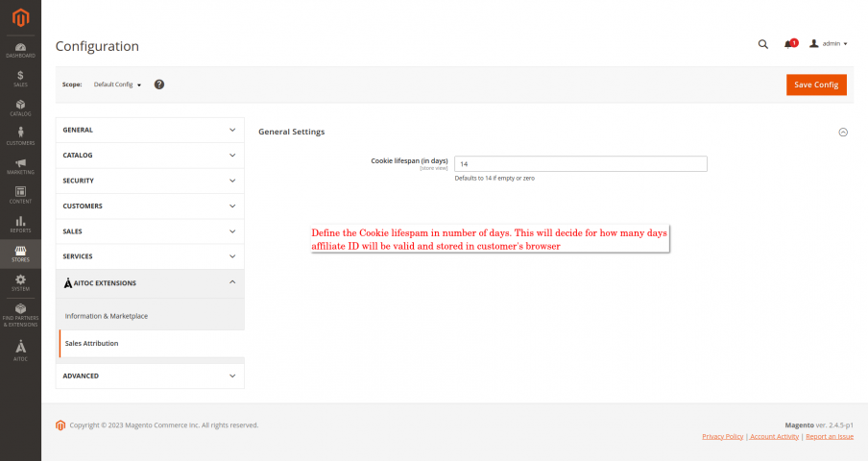Viewport: 868px width, 461px height.
Task: Open the Content layout icon menu
Action: click(x=20, y=195)
